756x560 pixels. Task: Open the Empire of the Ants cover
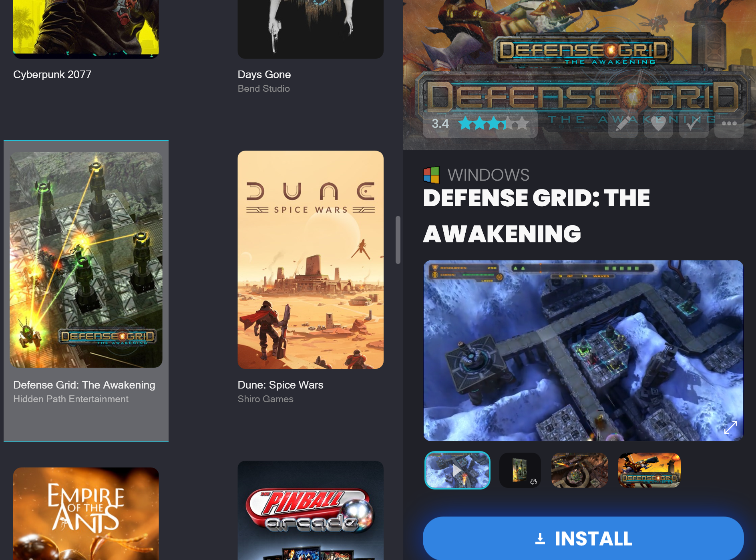pyautogui.click(x=86, y=514)
